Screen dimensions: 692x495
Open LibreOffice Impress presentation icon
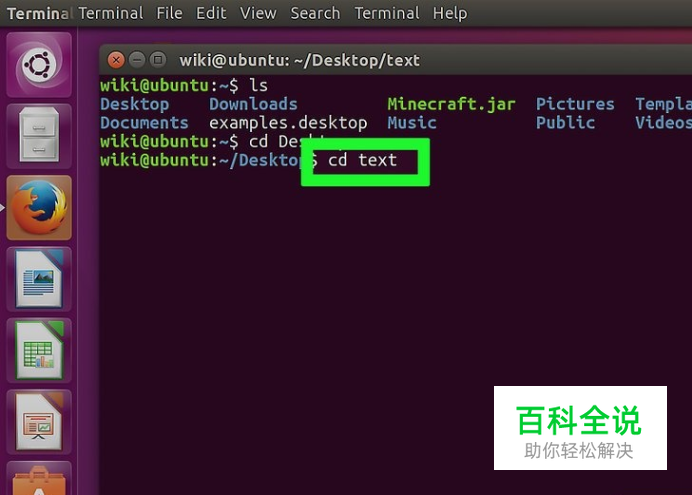pyautogui.click(x=39, y=422)
